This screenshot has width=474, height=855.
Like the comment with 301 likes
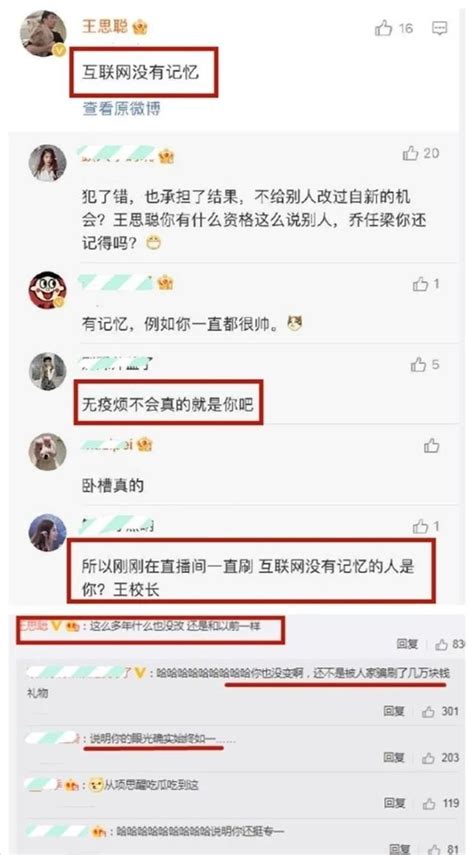pyautogui.click(x=428, y=712)
